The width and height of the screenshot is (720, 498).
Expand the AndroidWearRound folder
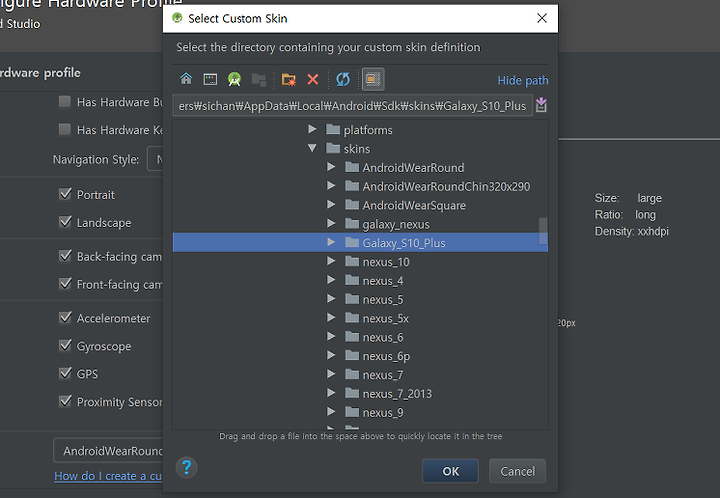(x=331, y=167)
